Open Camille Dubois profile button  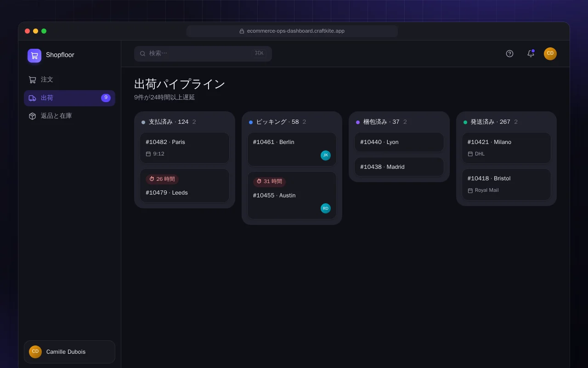coord(69,352)
